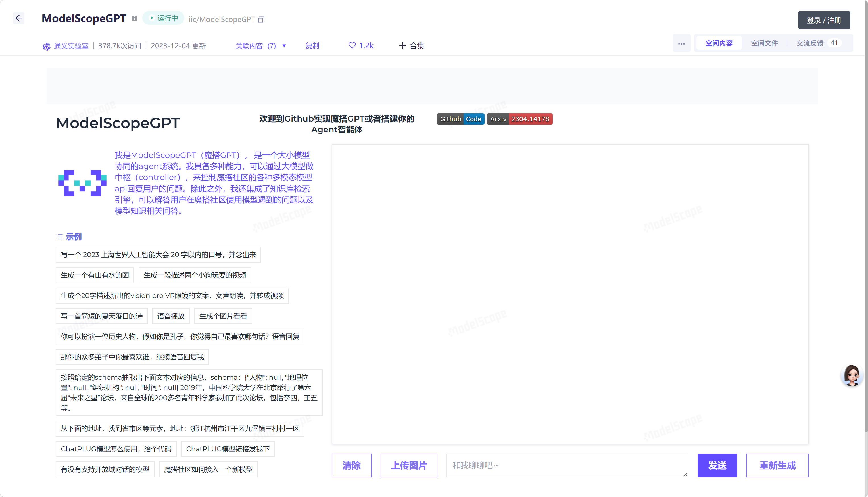The height and width of the screenshot is (497, 868).
Task: Open the three-dots more options menu
Action: point(681,43)
